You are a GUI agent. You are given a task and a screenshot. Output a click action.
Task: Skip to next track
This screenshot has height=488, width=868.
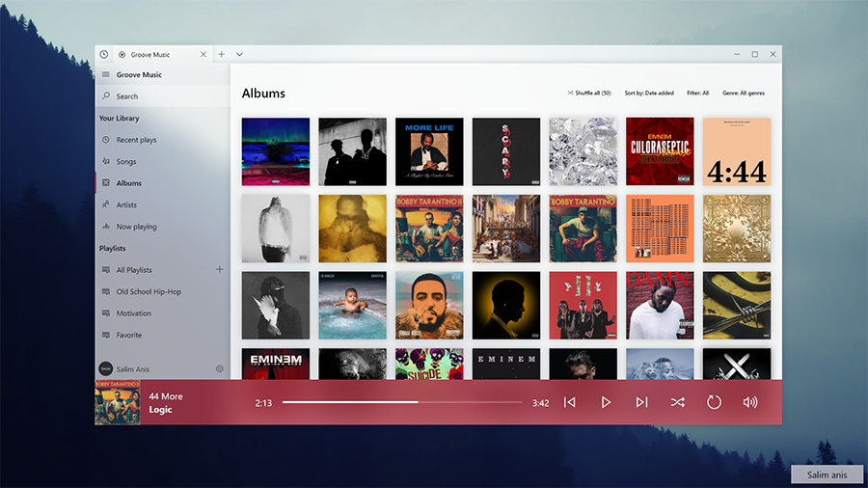coord(641,402)
